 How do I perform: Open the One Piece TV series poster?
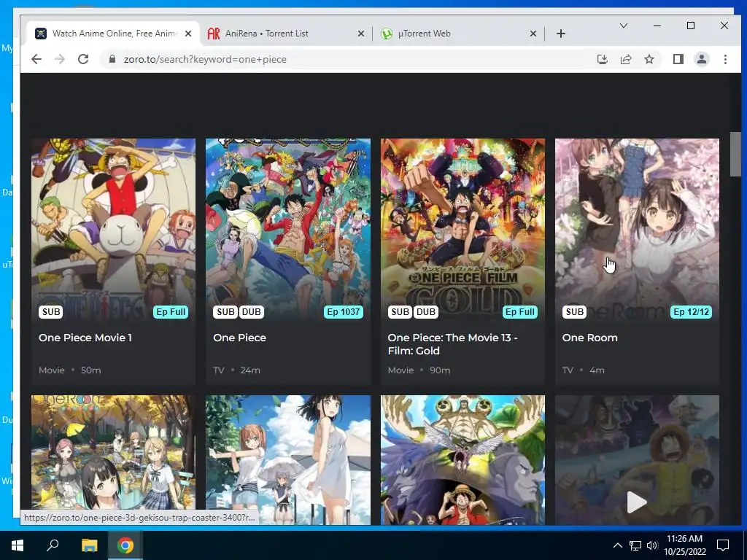click(287, 230)
